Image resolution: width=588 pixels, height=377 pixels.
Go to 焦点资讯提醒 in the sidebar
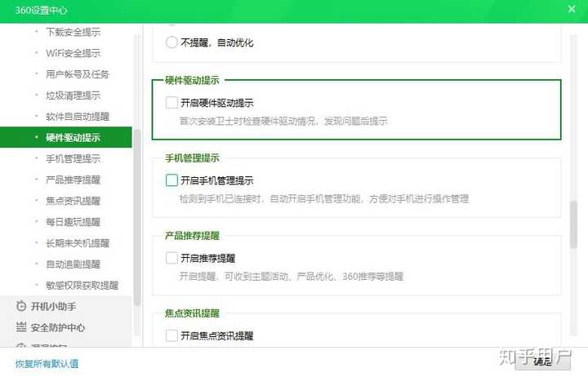pyautogui.click(x=73, y=201)
